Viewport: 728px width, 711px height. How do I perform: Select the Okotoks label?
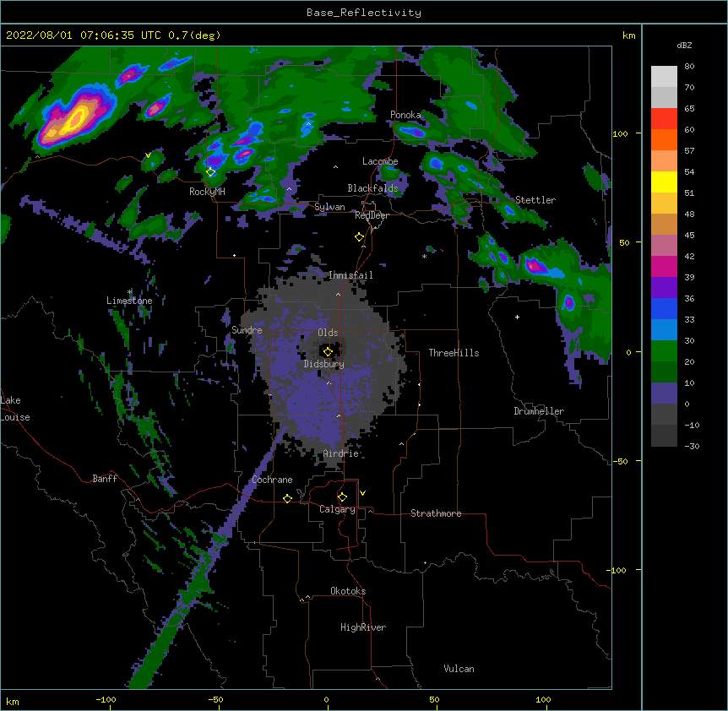coord(348,591)
